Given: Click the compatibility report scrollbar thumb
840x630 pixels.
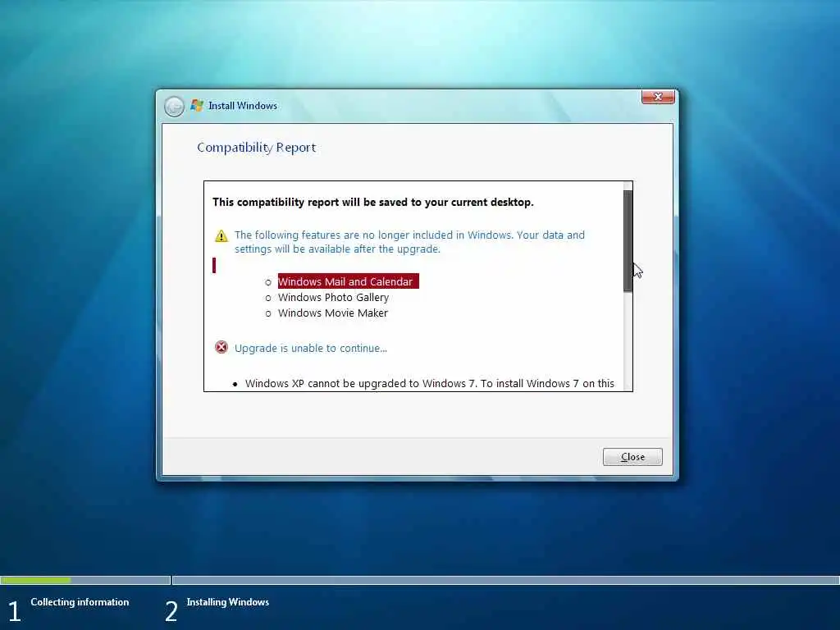Looking at the screenshot, I should coord(628,241).
